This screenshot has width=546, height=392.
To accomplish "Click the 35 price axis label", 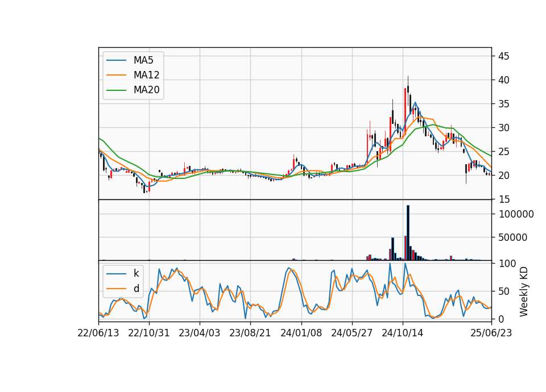I will tap(504, 104).
